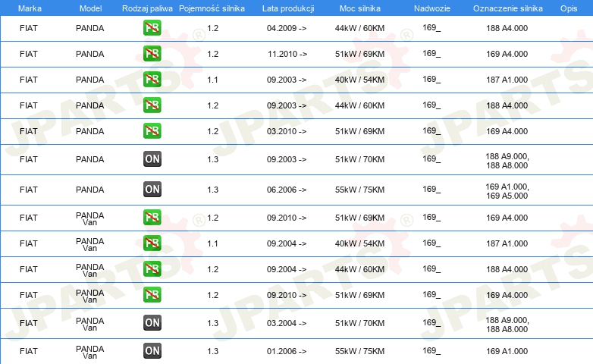Click engine code 169 A4.000 in the 11.2010 row
Image resolution: width=593 pixels, height=364 pixels.
point(507,54)
